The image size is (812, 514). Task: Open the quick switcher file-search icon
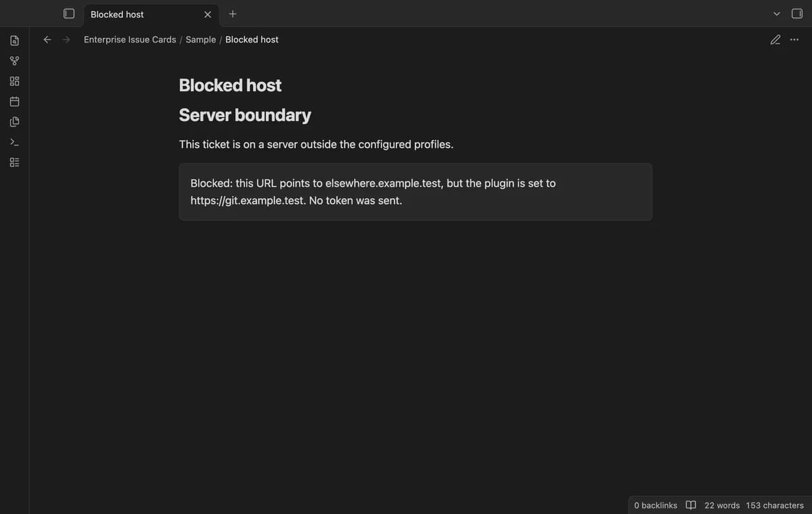pos(14,41)
